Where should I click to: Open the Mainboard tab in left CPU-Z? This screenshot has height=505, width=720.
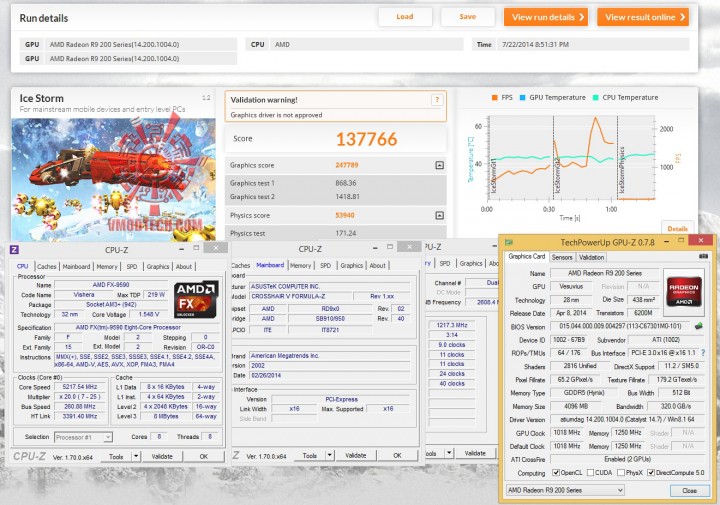coord(76,266)
